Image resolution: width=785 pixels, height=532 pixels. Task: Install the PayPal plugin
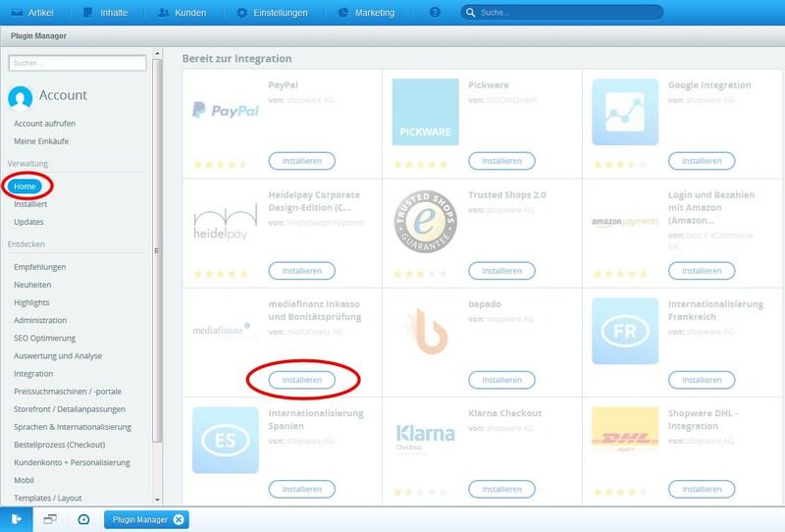coord(302,161)
